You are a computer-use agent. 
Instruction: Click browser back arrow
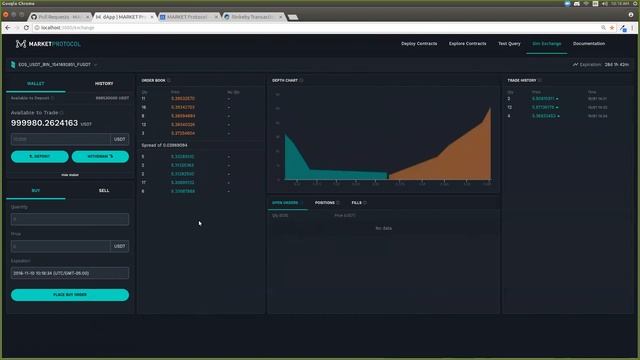8,28
